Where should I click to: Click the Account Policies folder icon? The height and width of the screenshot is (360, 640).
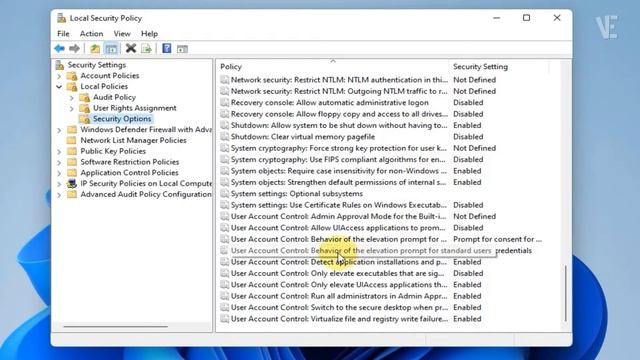[72, 76]
